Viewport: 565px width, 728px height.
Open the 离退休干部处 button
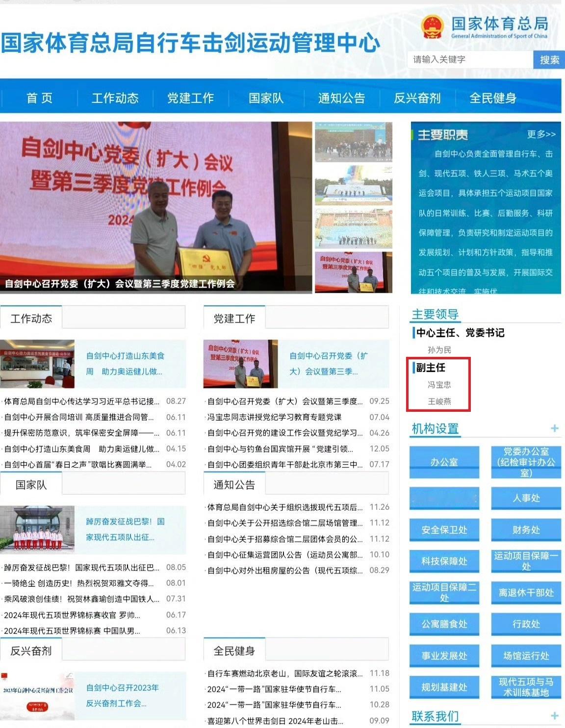[x=526, y=593]
